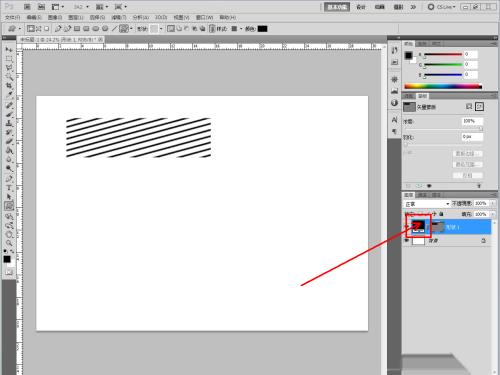500x375 pixels.
Task: Choose the Line shape in options bar
Action: [x=114, y=29]
